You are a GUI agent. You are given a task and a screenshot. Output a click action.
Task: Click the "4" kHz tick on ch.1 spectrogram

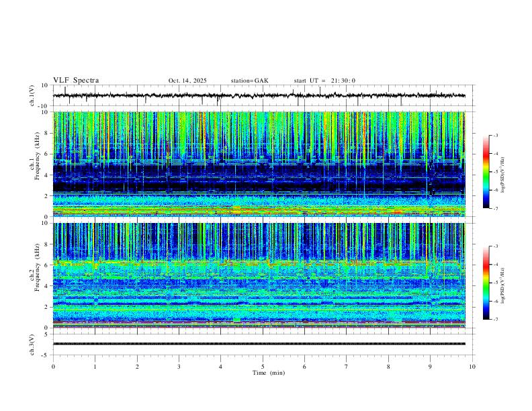[46, 175]
